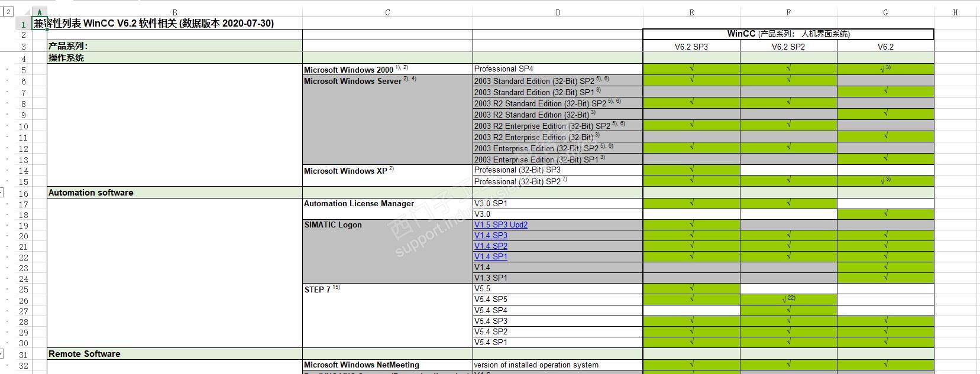The image size is (980, 374).
Task: Select row 16 header
Action: tap(24, 193)
